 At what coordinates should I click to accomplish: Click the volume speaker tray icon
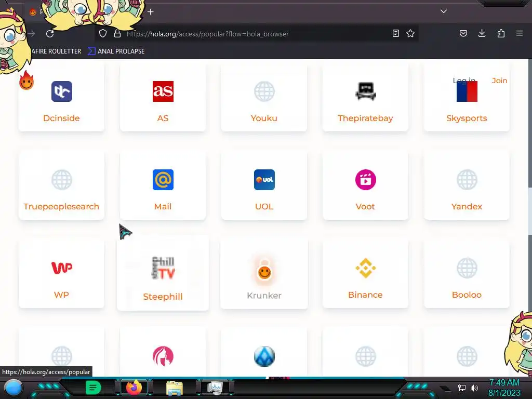[474, 388]
